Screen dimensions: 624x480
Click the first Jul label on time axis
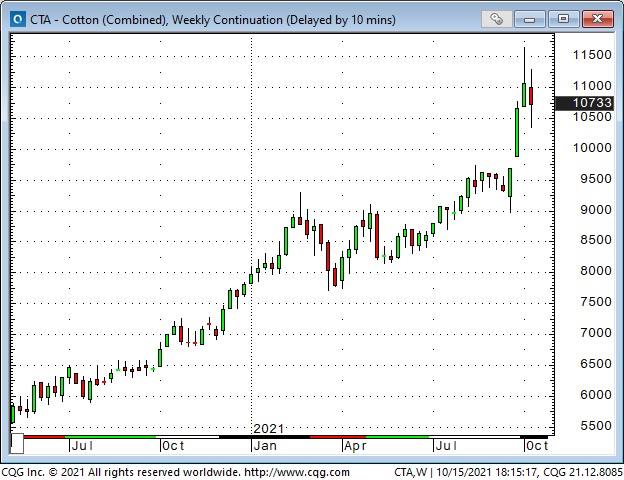coord(82,446)
